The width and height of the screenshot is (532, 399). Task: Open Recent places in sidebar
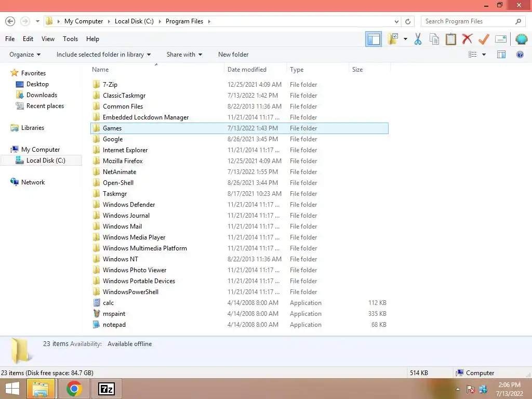click(39, 106)
